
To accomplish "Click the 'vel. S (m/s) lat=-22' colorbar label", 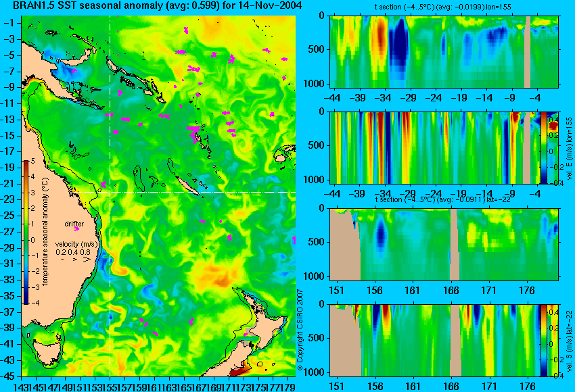I will tap(570, 341).
